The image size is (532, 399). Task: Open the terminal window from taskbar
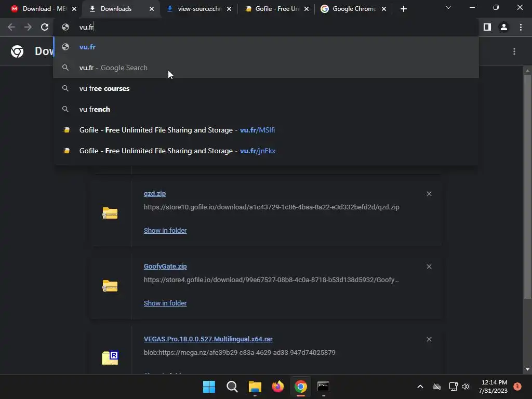[x=323, y=387]
